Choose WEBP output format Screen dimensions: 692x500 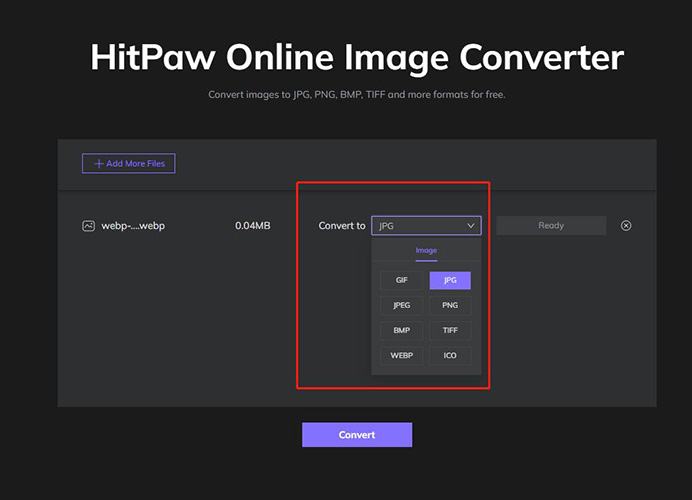pyautogui.click(x=402, y=355)
